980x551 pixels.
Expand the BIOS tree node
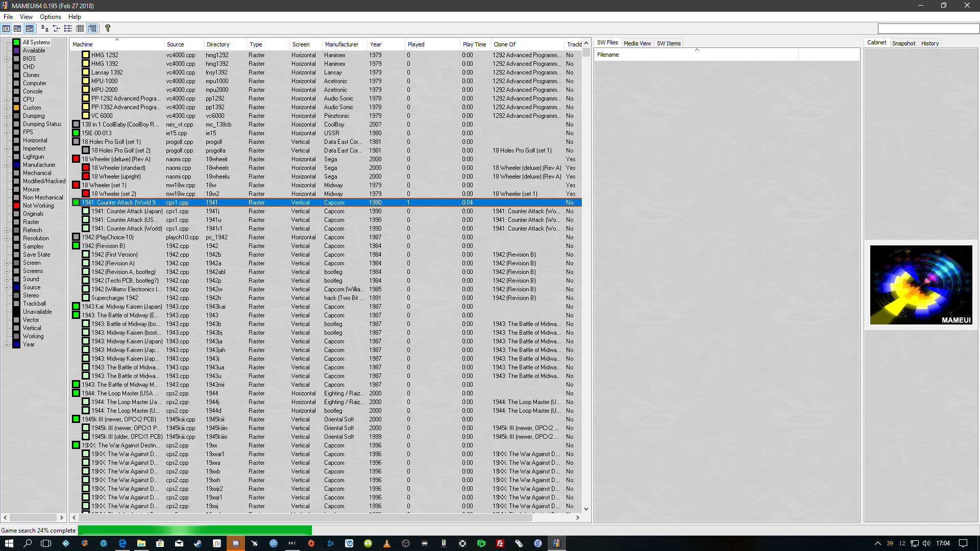(x=7, y=59)
